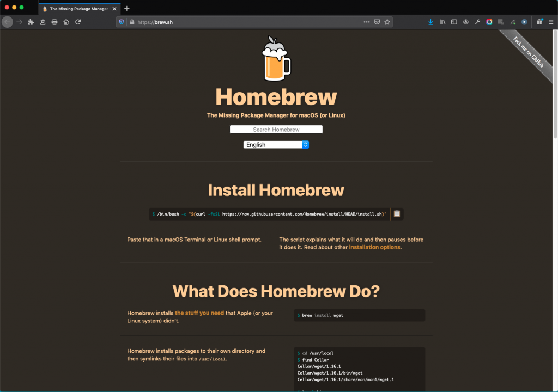The height and width of the screenshot is (392, 558).
Task: Open the downloads arrow icon
Action: (430, 22)
